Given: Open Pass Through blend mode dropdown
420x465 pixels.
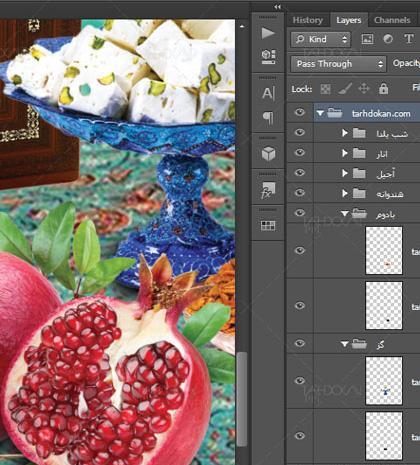Looking at the screenshot, I should coord(338,64).
